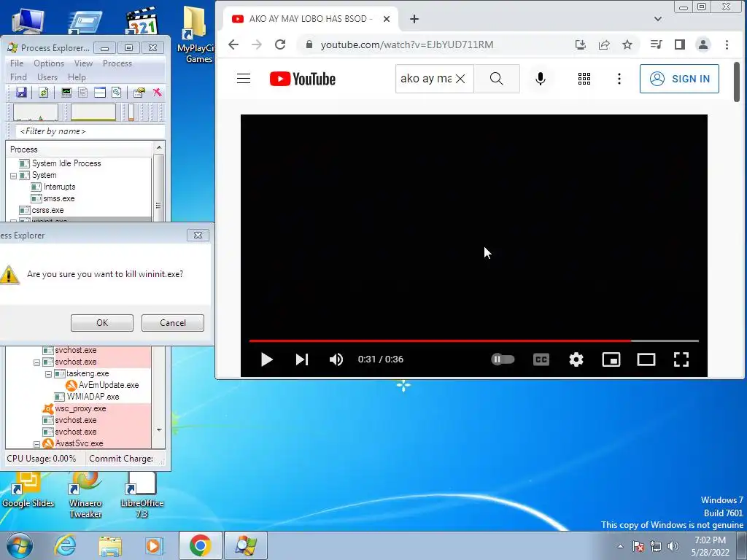Select System Idle Process row

pos(66,163)
